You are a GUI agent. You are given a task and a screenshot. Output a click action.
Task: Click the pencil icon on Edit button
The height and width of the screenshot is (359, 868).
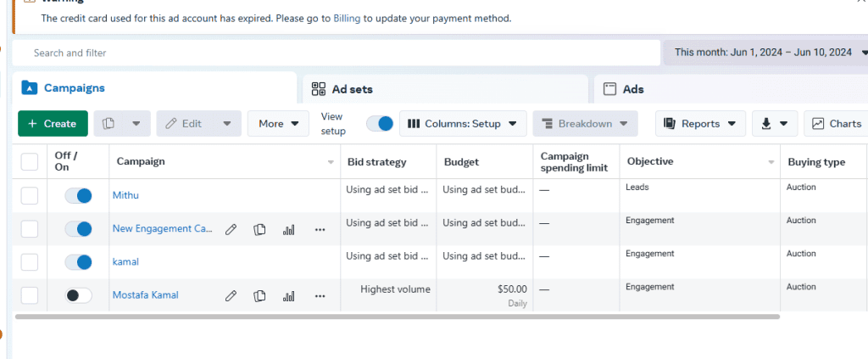[171, 124]
